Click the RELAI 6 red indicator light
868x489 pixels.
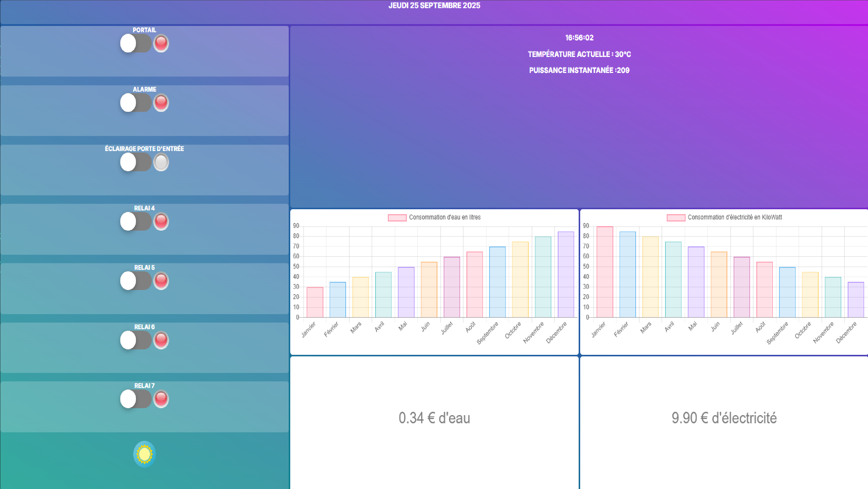point(161,340)
